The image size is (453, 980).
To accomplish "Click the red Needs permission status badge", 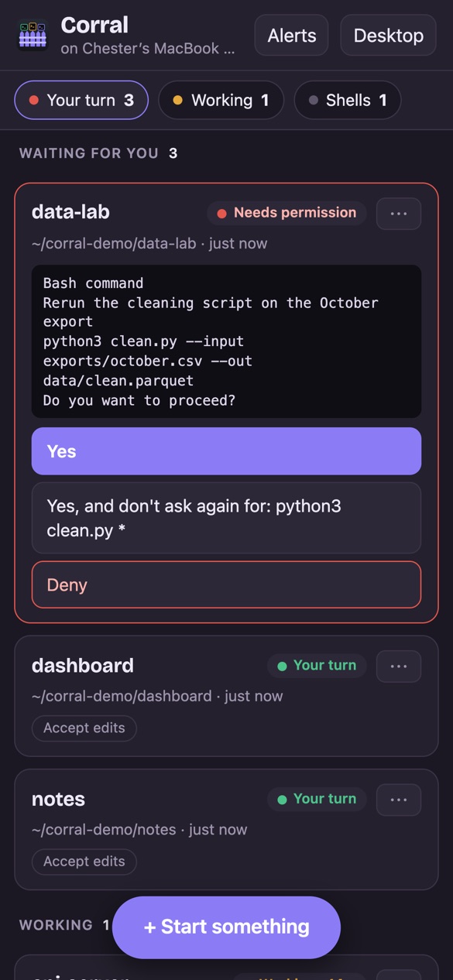I will point(287,213).
